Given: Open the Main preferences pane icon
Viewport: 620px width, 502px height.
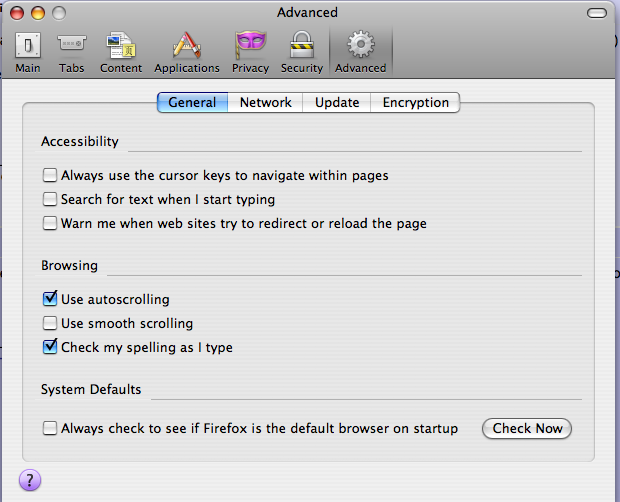Looking at the screenshot, I should [28, 45].
